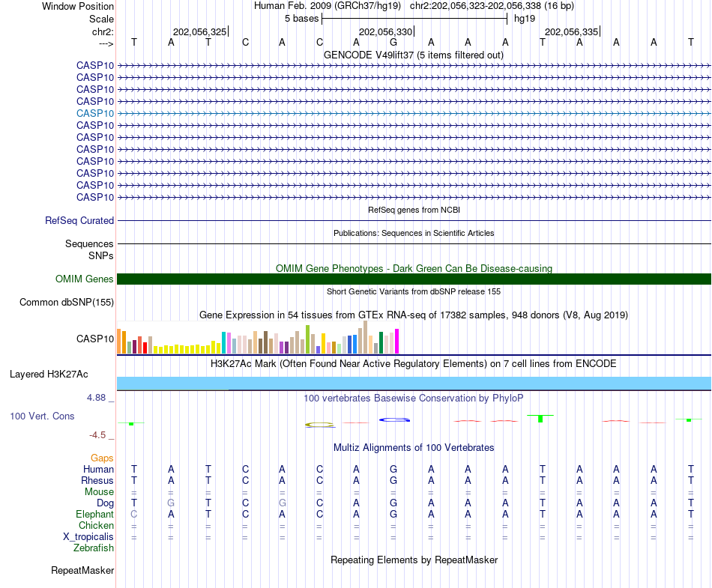
Task: Click the blue PhyloP conservation logo glyph
Action: pyautogui.click(x=394, y=419)
